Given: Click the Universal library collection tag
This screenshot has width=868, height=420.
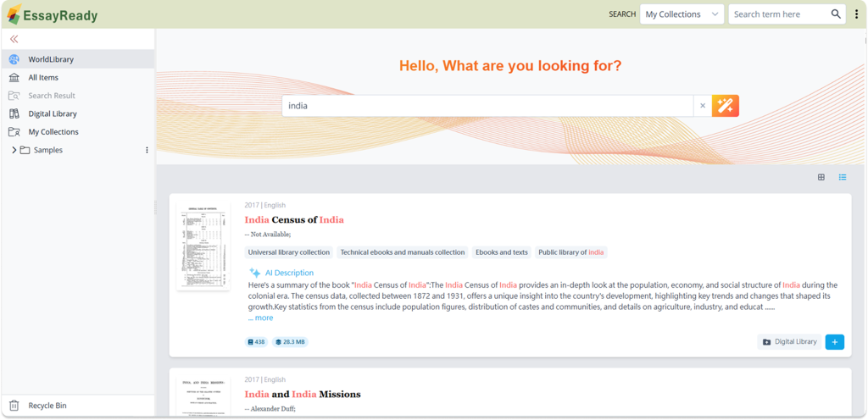Looking at the screenshot, I should point(289,252).
